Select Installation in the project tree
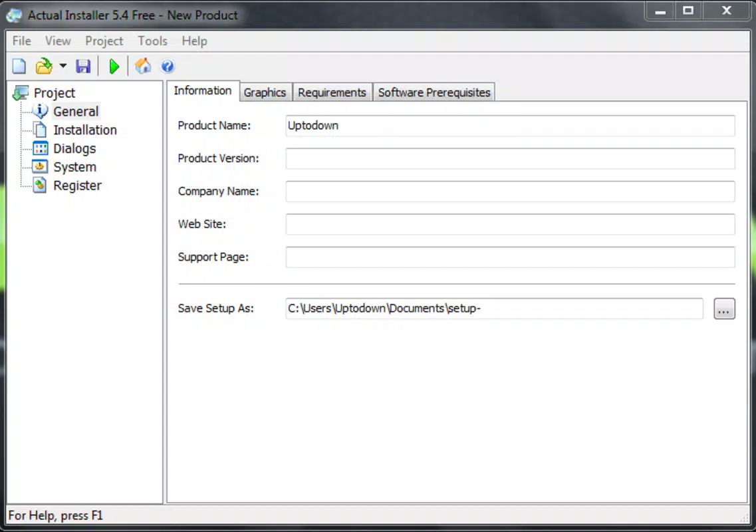The height and width of the screenshot is (532, 756). point(85,130)
